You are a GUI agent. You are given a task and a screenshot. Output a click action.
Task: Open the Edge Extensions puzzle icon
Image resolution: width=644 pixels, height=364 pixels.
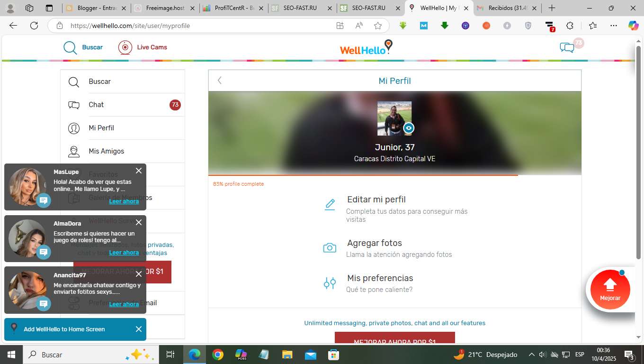tap(570, 26)
